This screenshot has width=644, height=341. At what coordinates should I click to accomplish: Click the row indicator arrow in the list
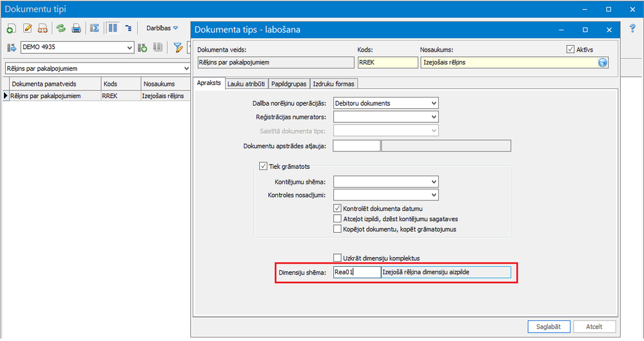click(x=6, y=96)
